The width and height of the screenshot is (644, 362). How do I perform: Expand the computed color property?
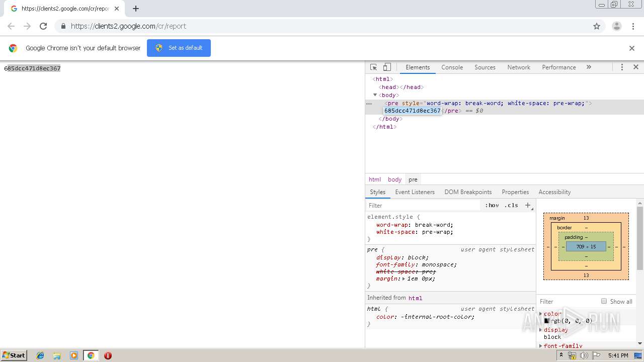click(x=541, y=314)
